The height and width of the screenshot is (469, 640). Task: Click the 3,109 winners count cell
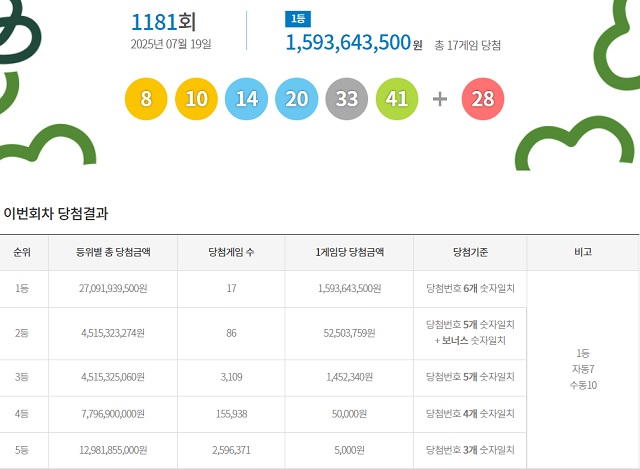pyautogui.click(x=231, y=377)
